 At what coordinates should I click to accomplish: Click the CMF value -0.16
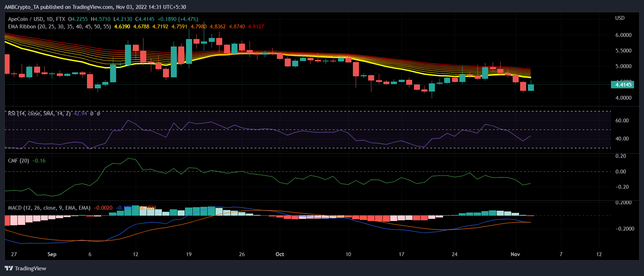pyautogui.click(x=39, y=161)
